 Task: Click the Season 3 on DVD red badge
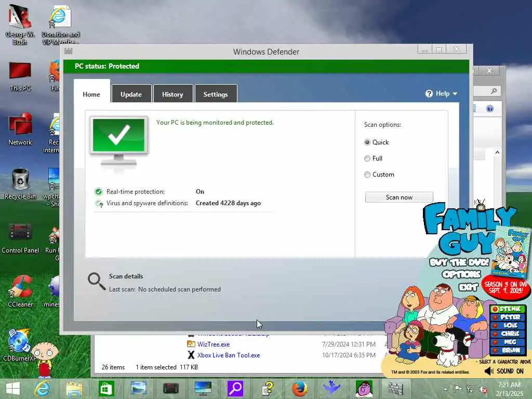pos(505,287)
